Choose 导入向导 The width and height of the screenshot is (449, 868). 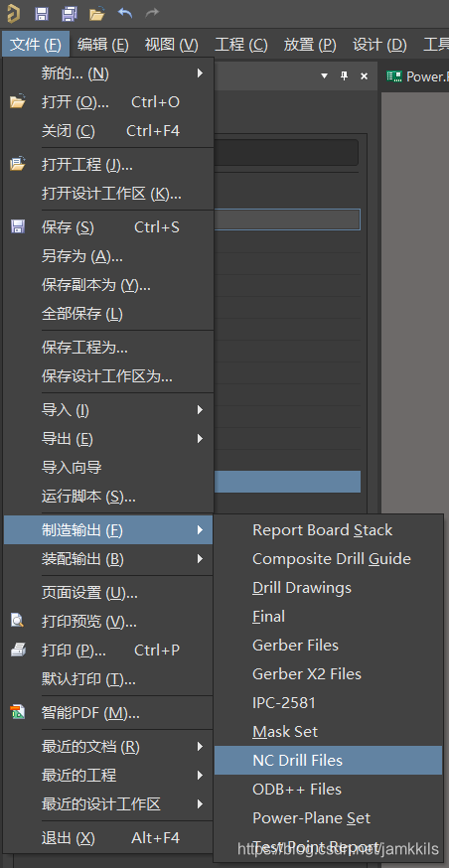(108, 468)
